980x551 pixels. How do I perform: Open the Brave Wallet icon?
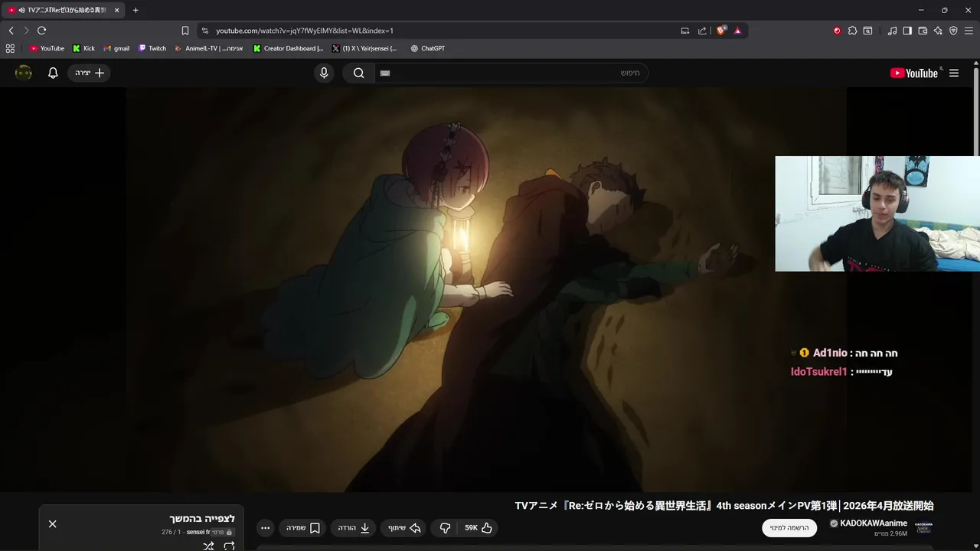tap(923, 31)
